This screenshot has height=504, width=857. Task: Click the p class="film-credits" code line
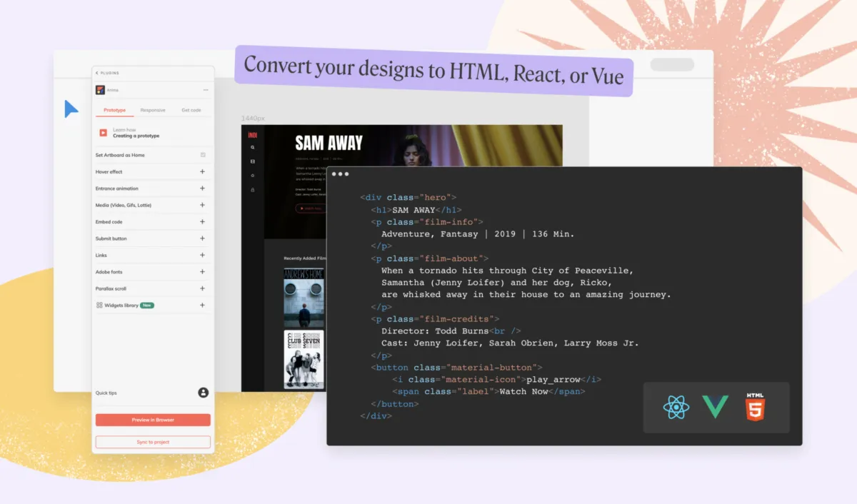435,319
